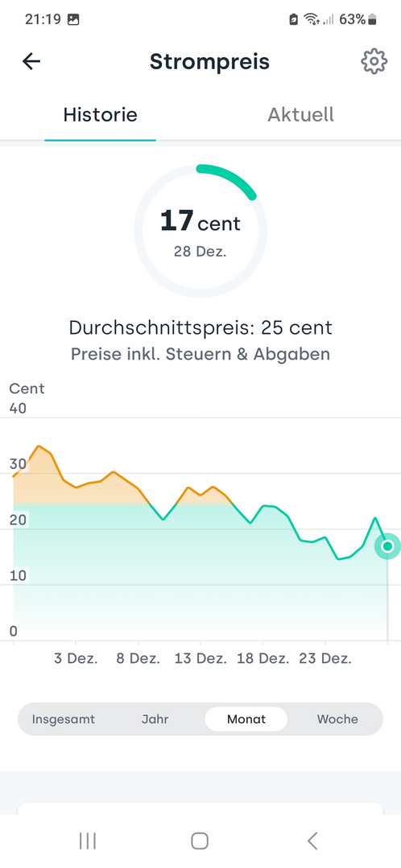
Task: Tap the Wi-Fi status icon
Action: pos(312,20)
